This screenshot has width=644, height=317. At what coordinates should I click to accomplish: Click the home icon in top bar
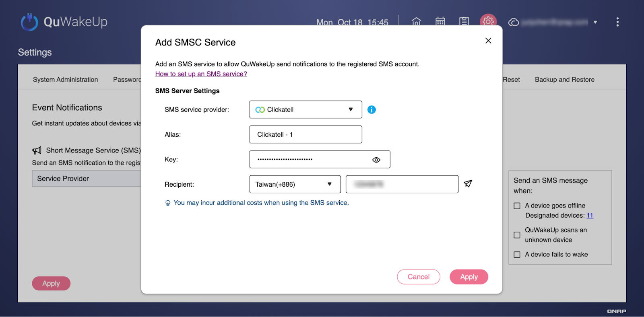click(416, 22)
